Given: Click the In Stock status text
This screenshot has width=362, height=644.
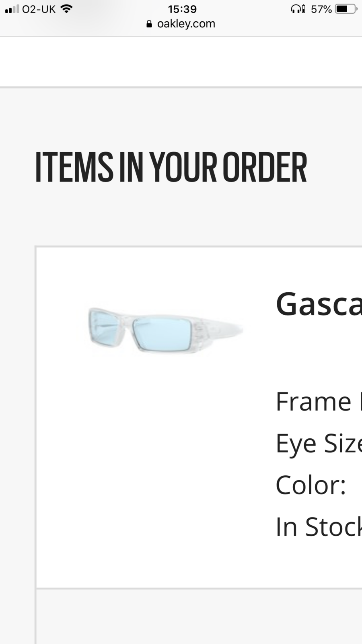Looking at the screenshot, I should coord(319,527).
